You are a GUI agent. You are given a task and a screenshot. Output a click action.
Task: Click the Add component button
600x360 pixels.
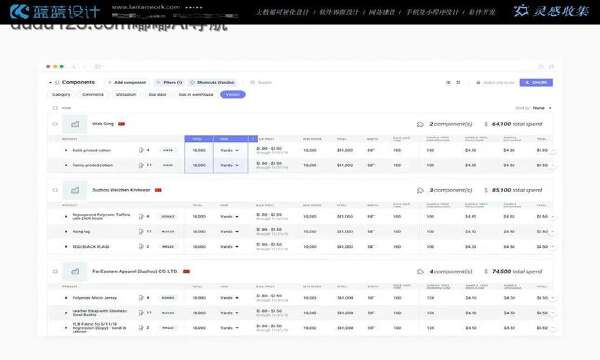point(127,83)
